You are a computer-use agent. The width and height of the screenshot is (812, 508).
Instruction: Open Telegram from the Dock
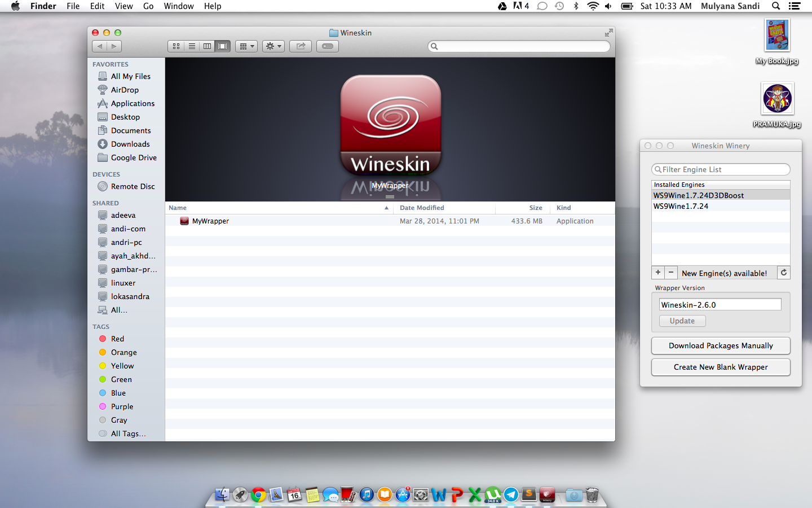point(511,495)
